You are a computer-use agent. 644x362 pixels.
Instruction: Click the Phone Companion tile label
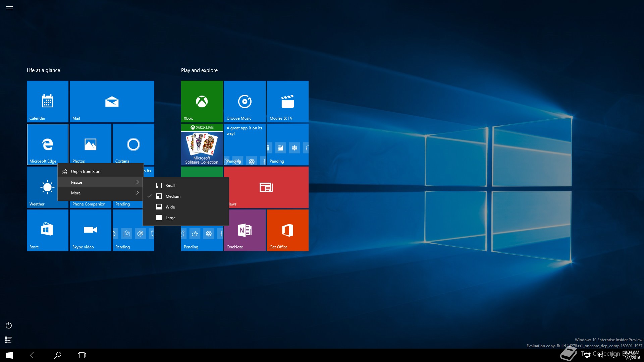pyautogui.click(x=89, y=204)
